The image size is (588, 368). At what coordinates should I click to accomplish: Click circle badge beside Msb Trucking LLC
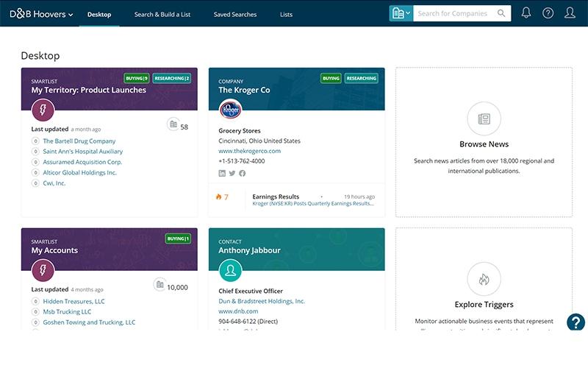tap(35, 312)
